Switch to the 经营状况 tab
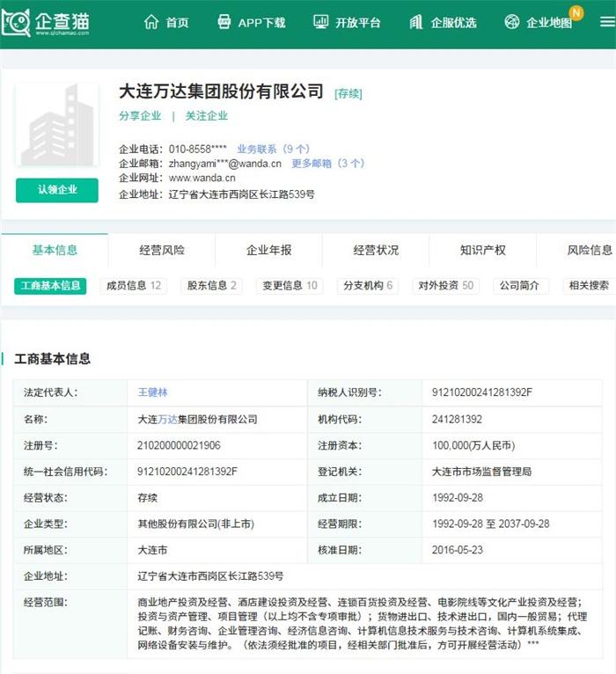Image resolution: width=616 pixels, height=674 pixels. [376, 250]
